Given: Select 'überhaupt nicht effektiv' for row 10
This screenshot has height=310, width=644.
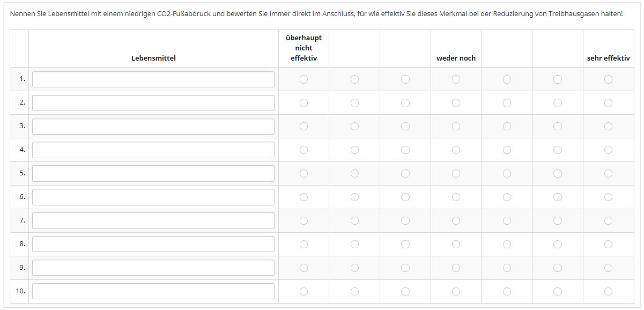Looking at the screenshot, I should pos(304,291).
